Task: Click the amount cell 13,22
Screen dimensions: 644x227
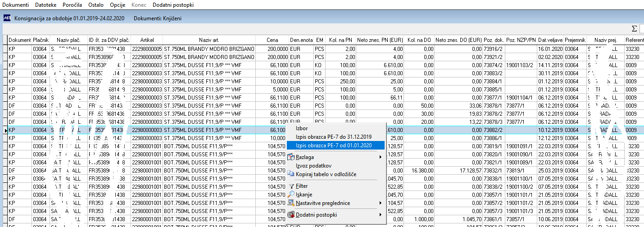Action: pos(458,122)
